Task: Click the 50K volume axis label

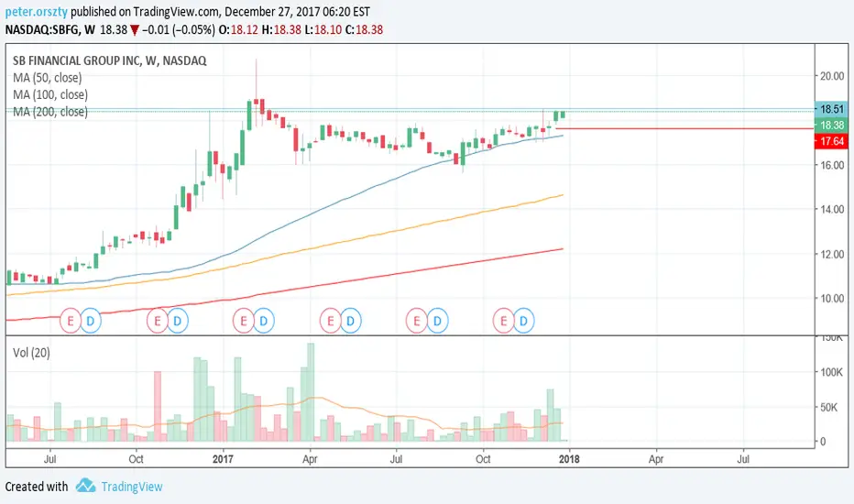Action: pos(829,407)
